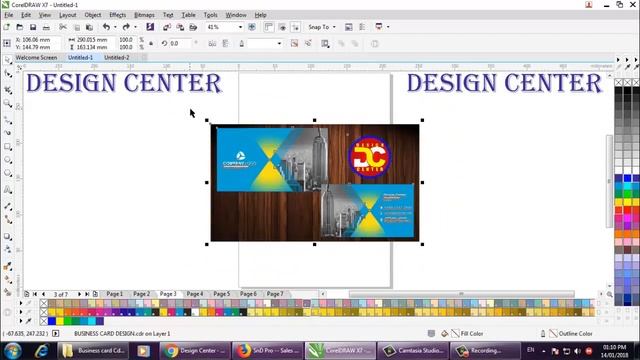Click the horizontal scrollbar below canvas
640x360 pixels.
click(x=461, y=294)
